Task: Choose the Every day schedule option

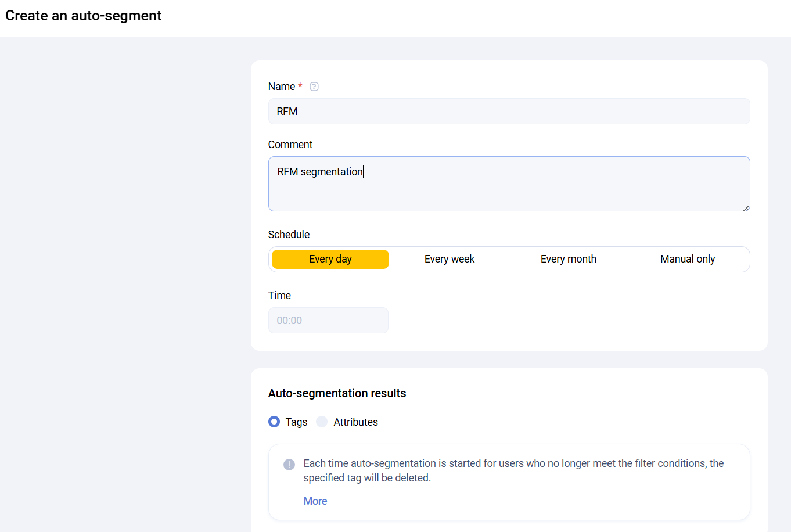Action: pyautogui.click(x=330, y=259)
